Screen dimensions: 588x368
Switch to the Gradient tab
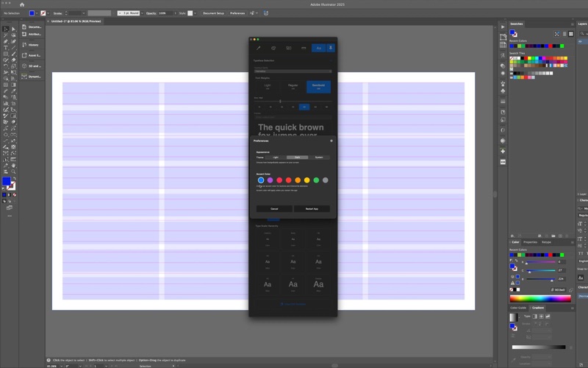pyautogui.click(x=538, y=308)
